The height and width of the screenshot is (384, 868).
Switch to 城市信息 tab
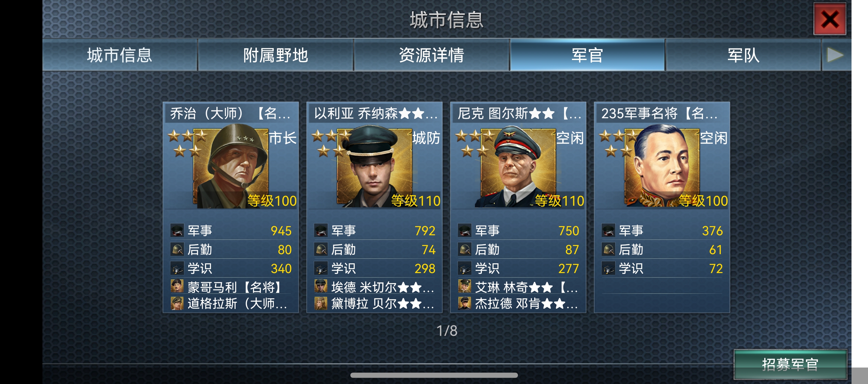(120, 55)
